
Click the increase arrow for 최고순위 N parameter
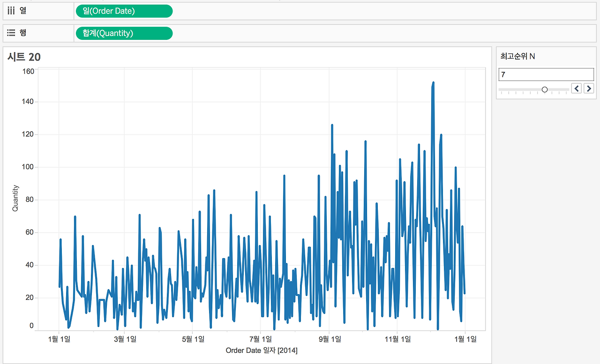tap(589, 88)
